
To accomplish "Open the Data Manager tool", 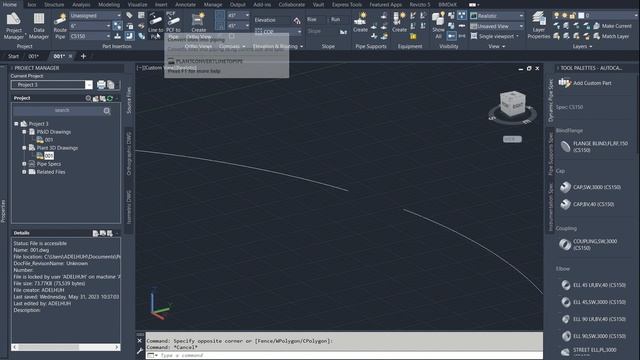I will pyautogui.click(x=39, y=26).
